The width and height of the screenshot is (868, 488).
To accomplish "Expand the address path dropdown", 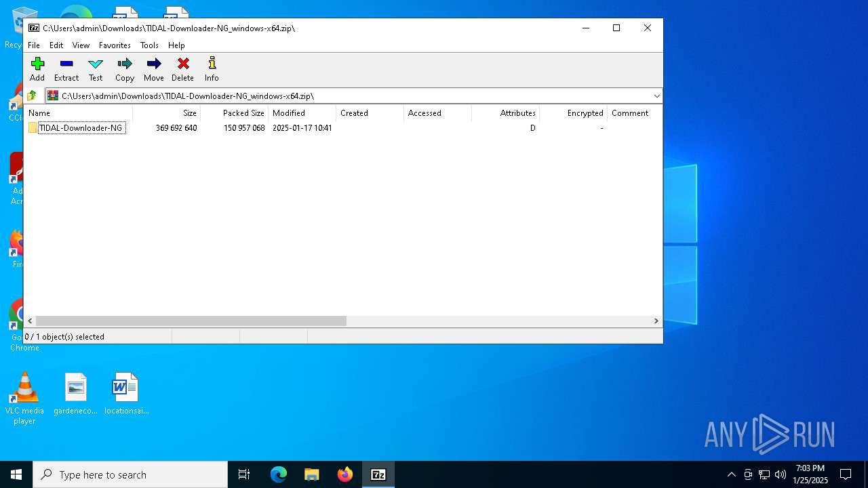I will pos(656,96).
